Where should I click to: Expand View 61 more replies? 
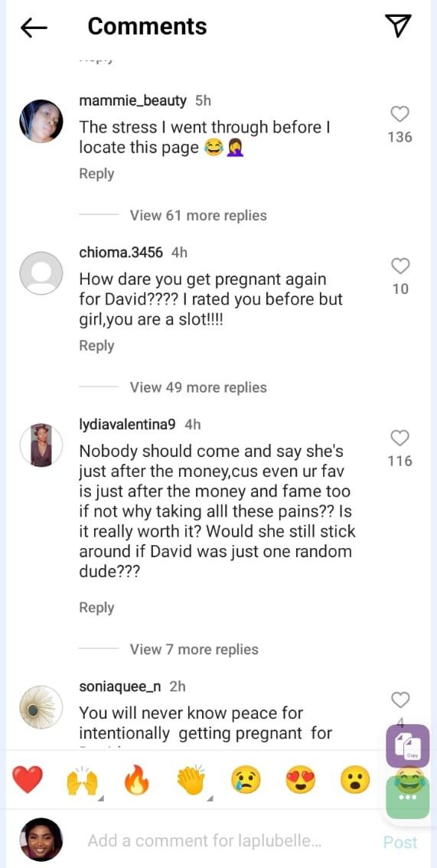click(198, 215)
